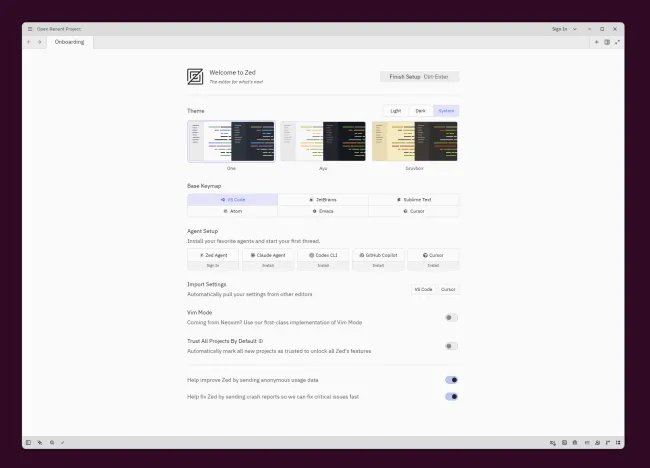This screenshot has height=468, width=650.
Task: Pick the One theme preview
Action: click(231, 141)
